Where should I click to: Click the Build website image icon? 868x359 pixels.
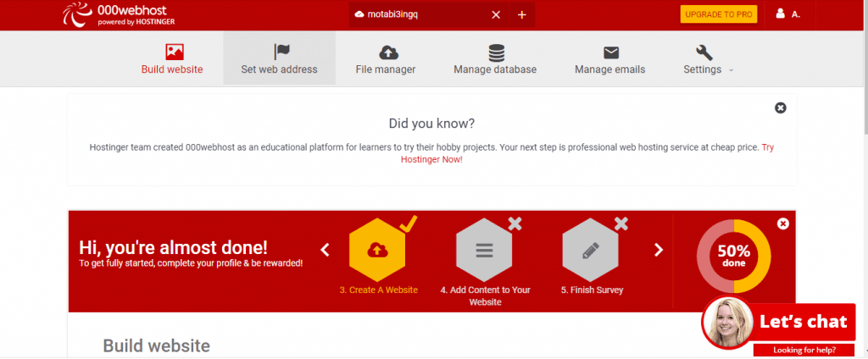click(175, 52)
